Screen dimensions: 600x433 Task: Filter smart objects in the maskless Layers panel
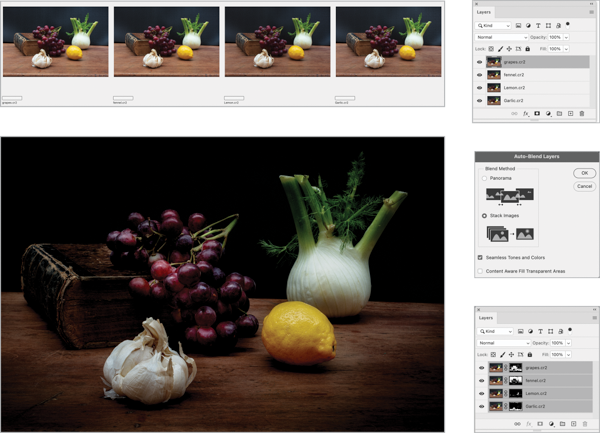click(558, 26)
